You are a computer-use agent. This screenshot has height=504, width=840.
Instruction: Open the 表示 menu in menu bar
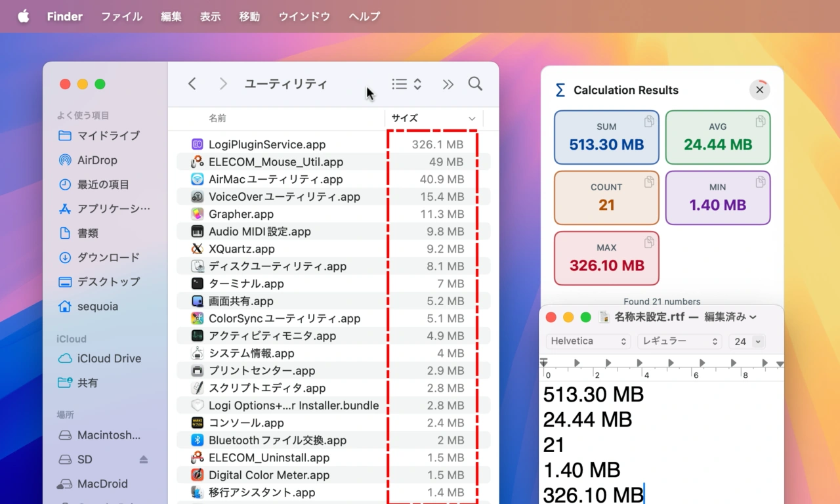210,16
